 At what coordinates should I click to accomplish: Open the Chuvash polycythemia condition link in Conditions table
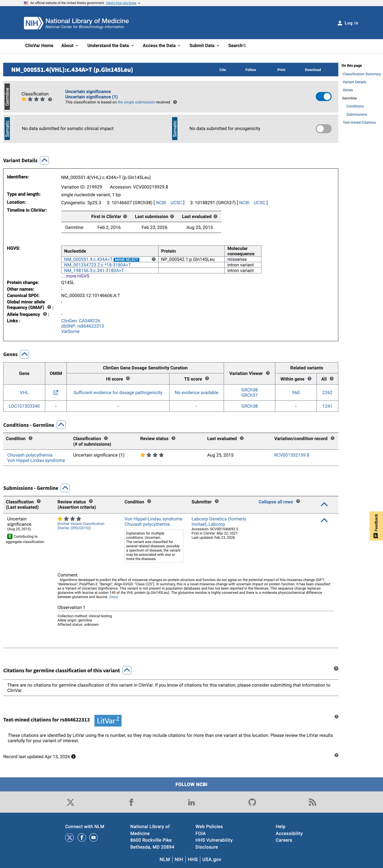tap(30, 455)
